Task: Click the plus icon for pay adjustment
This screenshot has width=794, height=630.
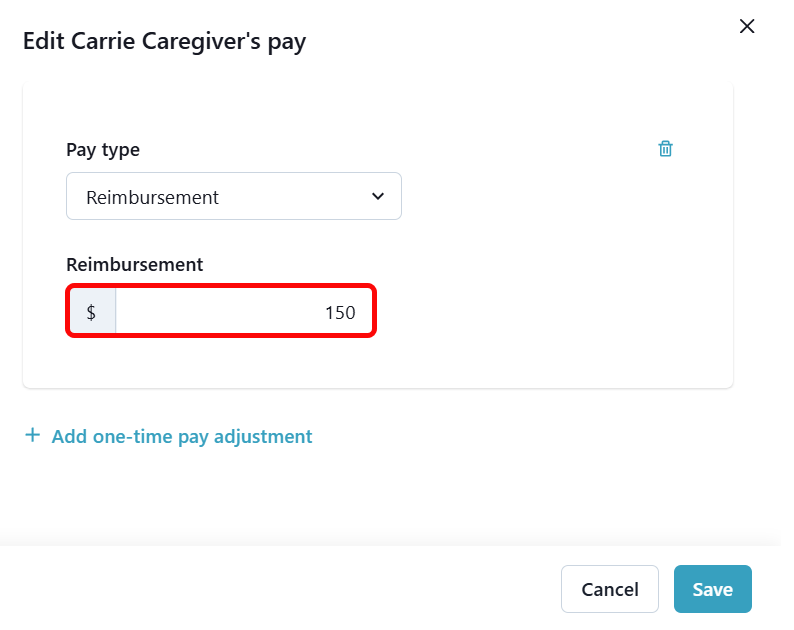Action: click(x=33, y=436)
